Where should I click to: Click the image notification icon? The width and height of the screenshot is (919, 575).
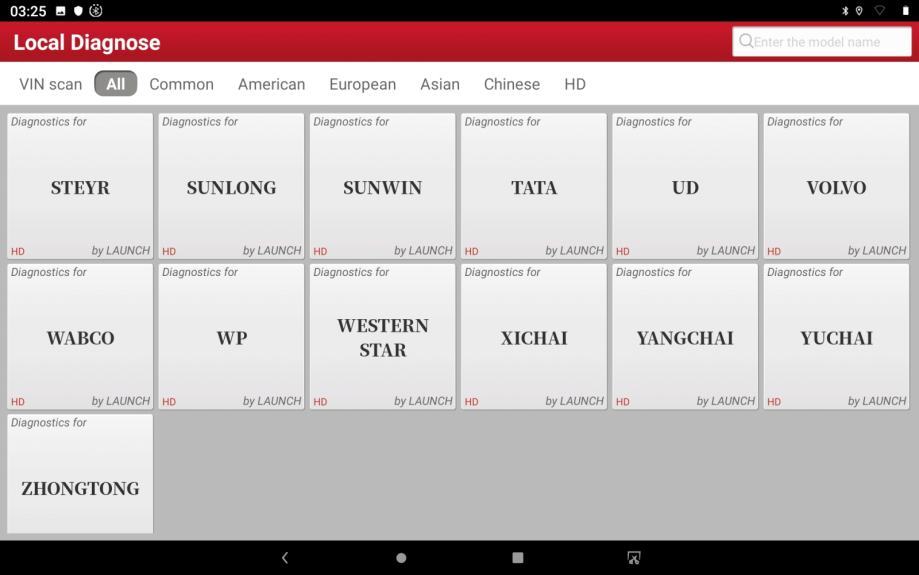60,11
